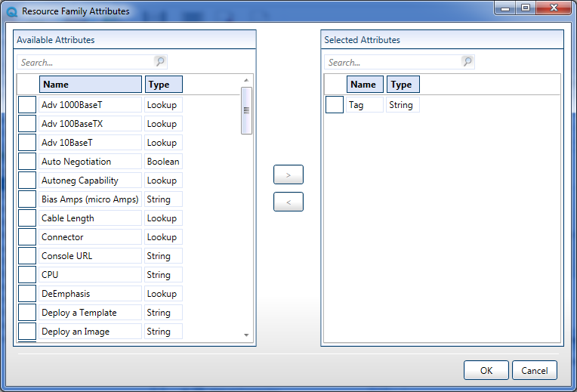Click the application icon in the title bar

(11, 11)
